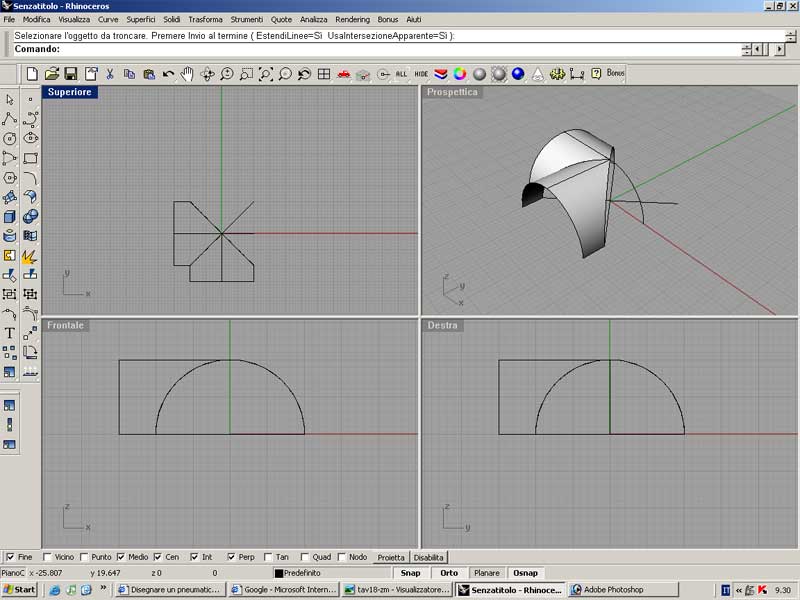Uncheck the Perp osnap checkbox

coord(232,557)
